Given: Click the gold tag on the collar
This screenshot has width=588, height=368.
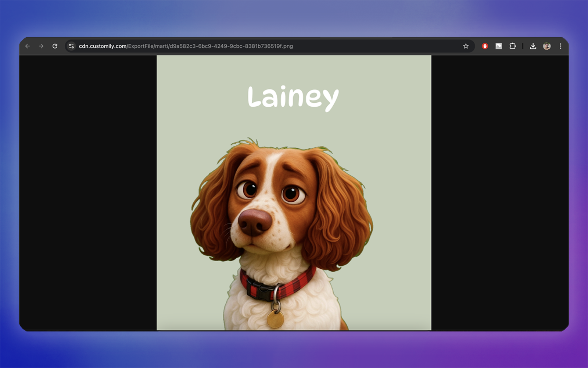Looking at the screenshot, I should [x=275, y=319].
